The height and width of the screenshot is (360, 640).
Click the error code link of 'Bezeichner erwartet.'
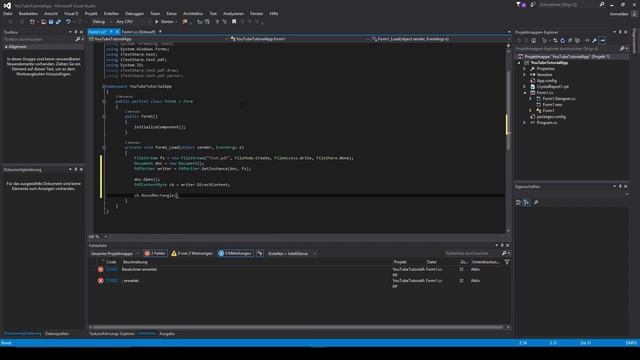click(111, 269)
